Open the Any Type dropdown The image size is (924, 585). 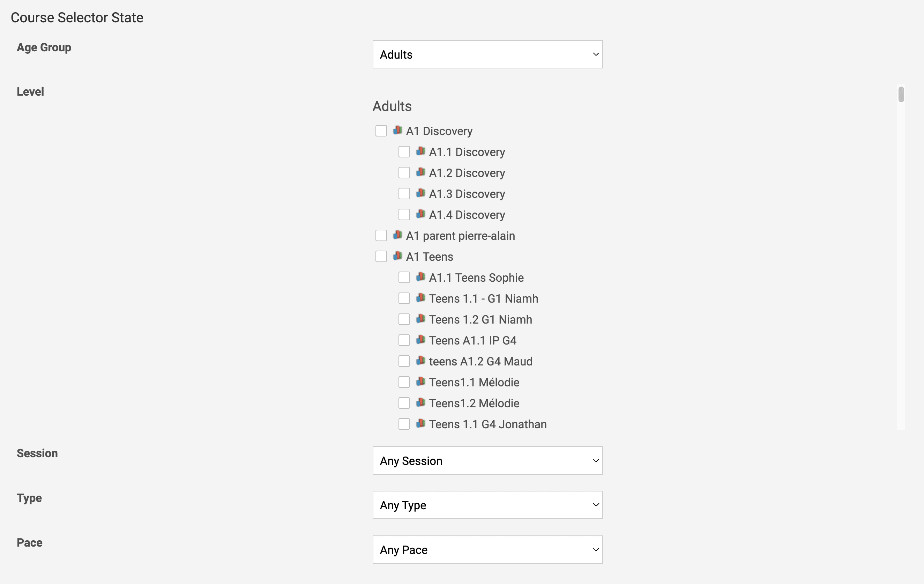(487, 505)
